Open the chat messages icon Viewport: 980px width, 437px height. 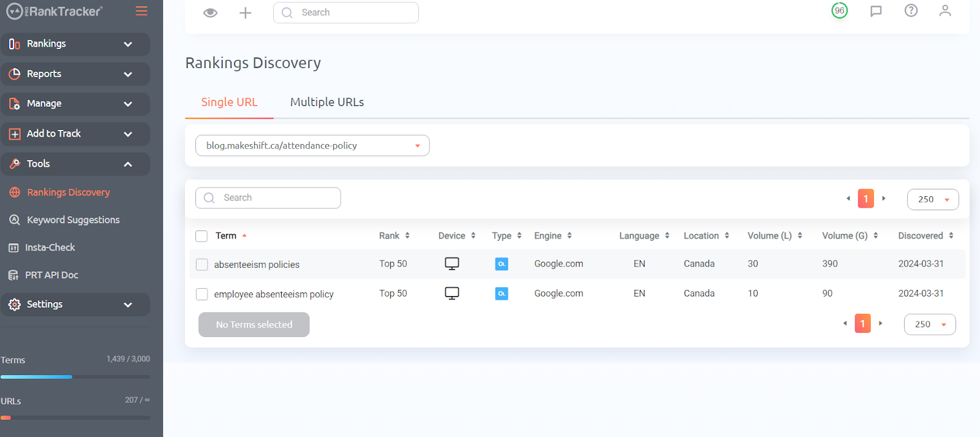click(x=876, y=11)
